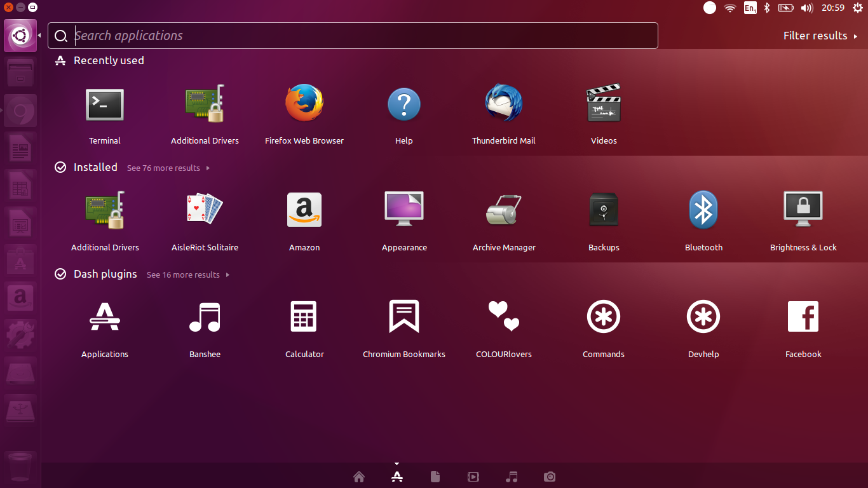
Task: Click the Ubuntu dash button in launcher
Action: click(20, 36)
